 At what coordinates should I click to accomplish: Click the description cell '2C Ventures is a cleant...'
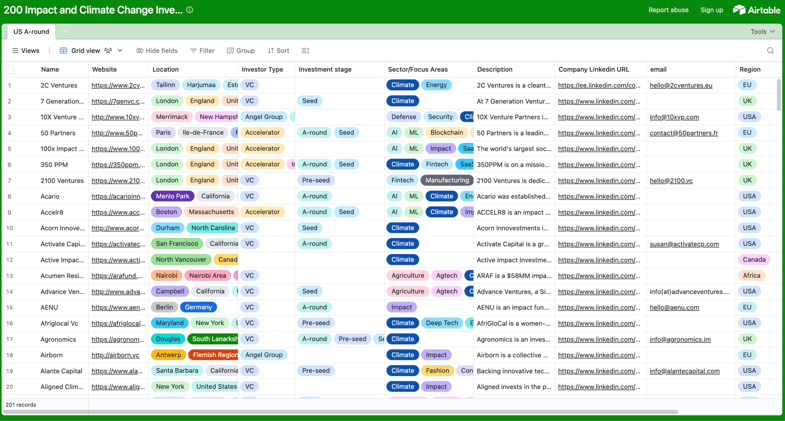514,85
